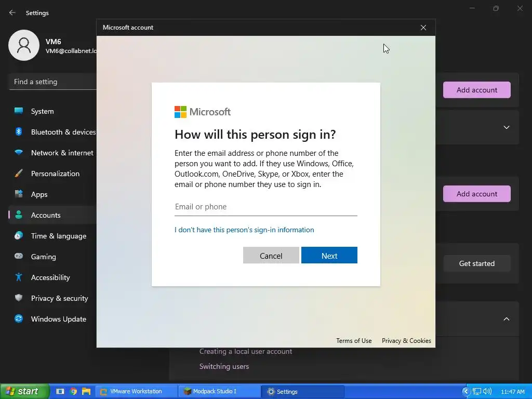Click the Accessibility figure icon
Viewport: 532px width, 399px height.
19,277
